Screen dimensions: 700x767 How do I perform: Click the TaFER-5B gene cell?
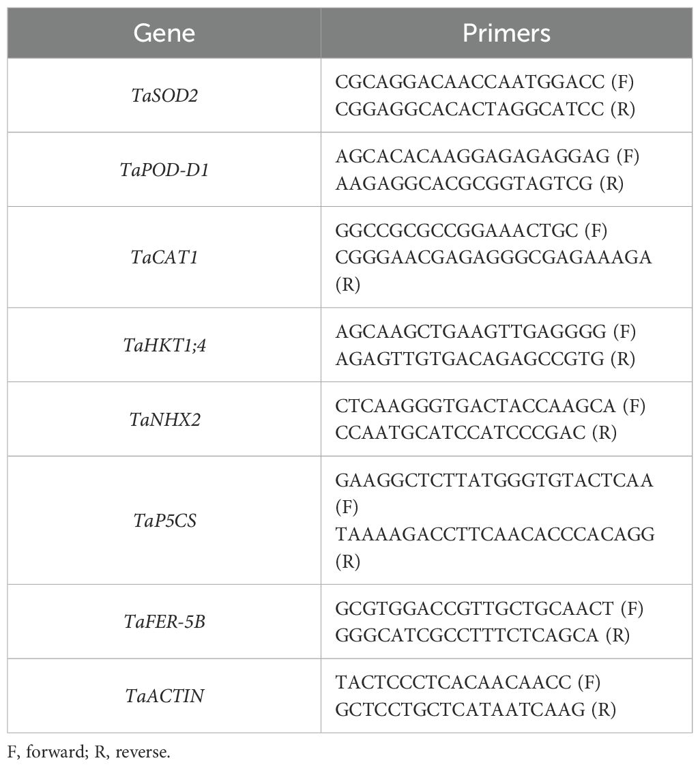164,622
